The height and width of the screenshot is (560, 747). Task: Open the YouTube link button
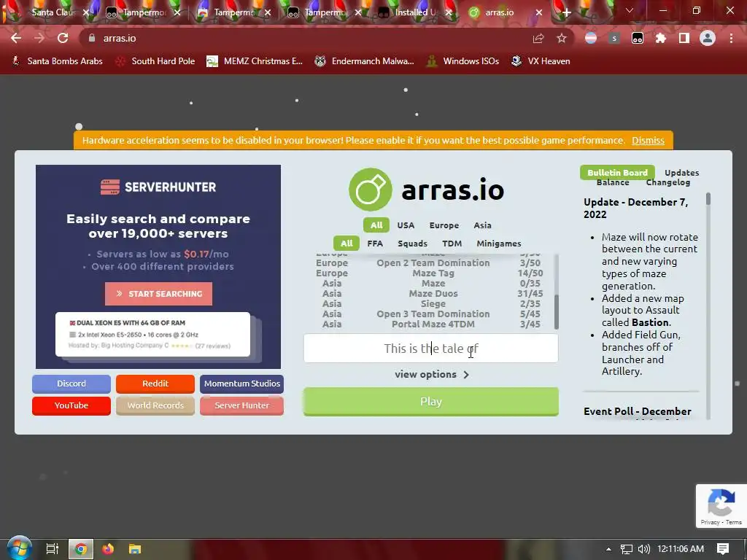(71, 405)
